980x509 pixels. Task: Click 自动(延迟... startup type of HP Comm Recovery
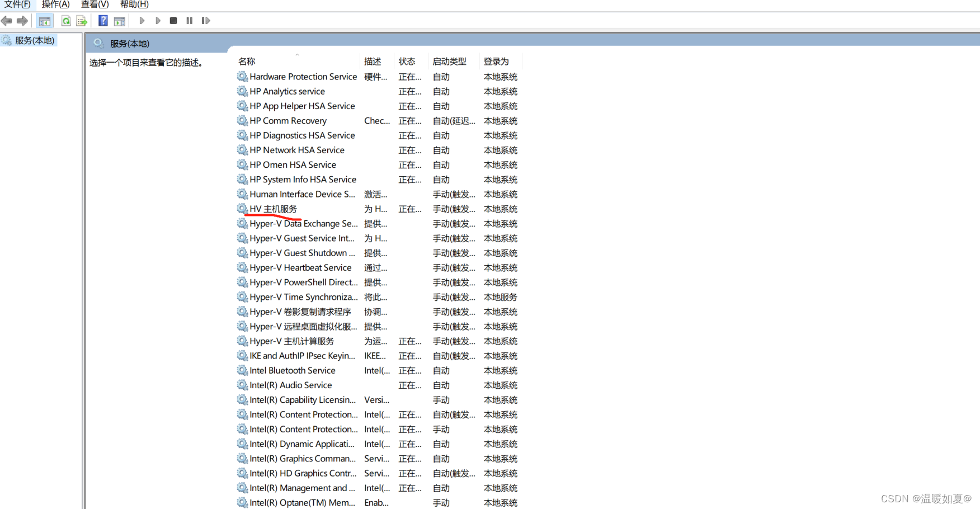pyautogui.click(x=454, y=121)
